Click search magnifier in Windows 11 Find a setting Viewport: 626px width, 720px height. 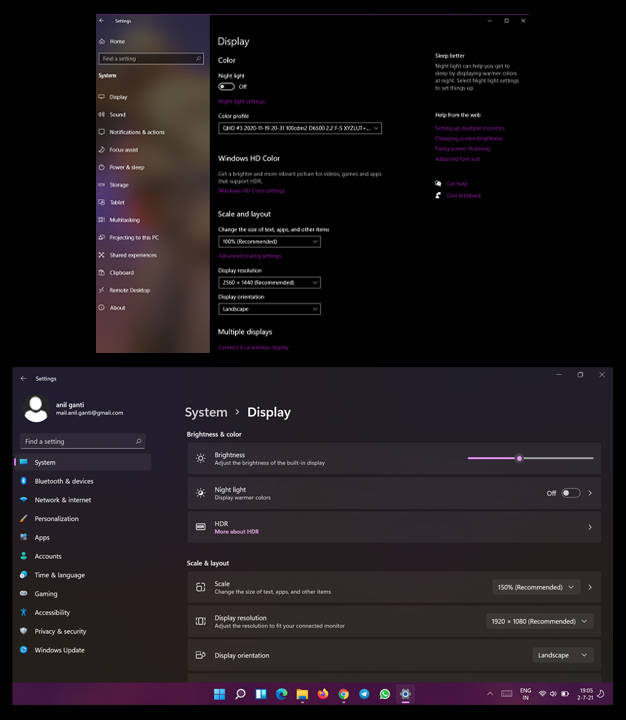tap(138, 441)
